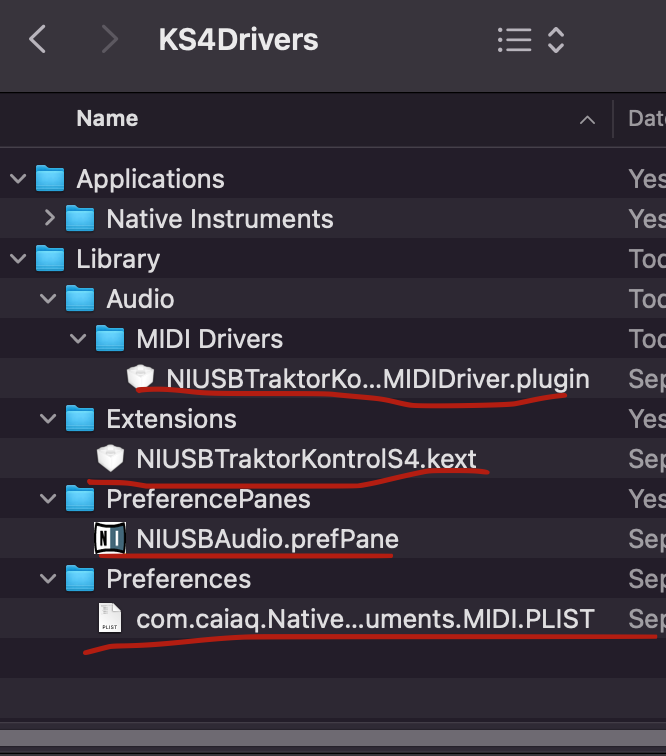Click the PLIST document icon in Preferences
Viewport: 666px width, 756px height.
(x=109, y=619)
